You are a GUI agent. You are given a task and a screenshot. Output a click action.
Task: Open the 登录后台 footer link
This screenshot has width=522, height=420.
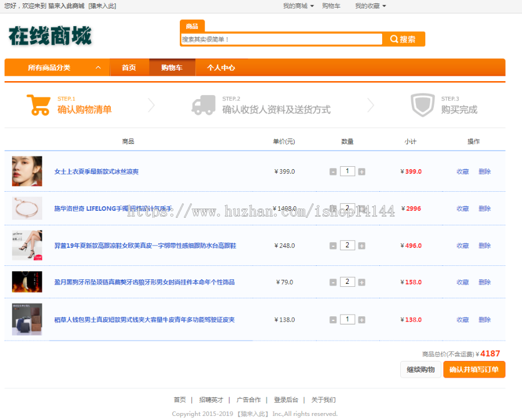[285, 400]
